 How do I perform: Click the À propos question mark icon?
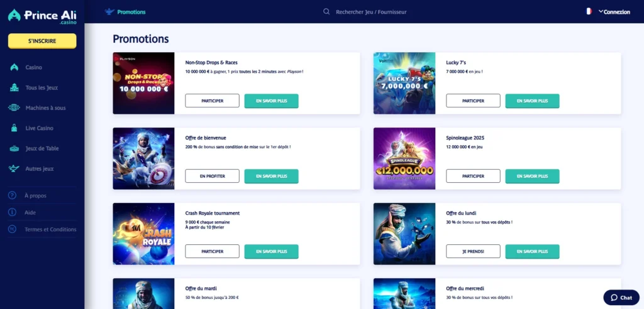coord(13,195)
